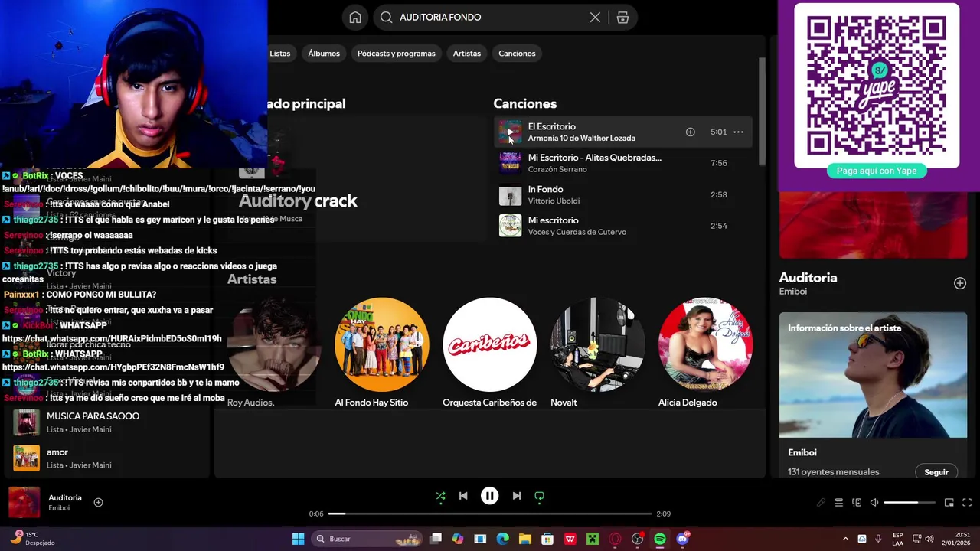This screenshot has width=980, height=551.
Task: Open Orquesta Caribeños artist circle
Action: coord(489,344)
